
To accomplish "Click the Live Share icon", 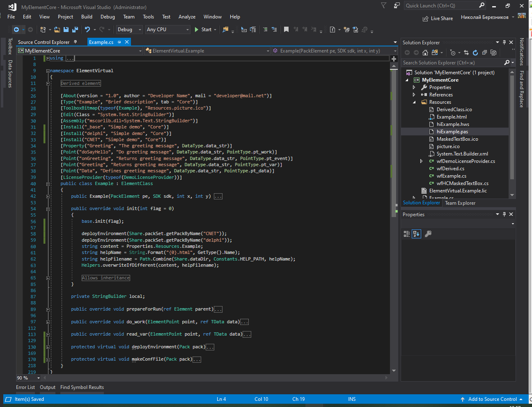I will pos(426,18).
